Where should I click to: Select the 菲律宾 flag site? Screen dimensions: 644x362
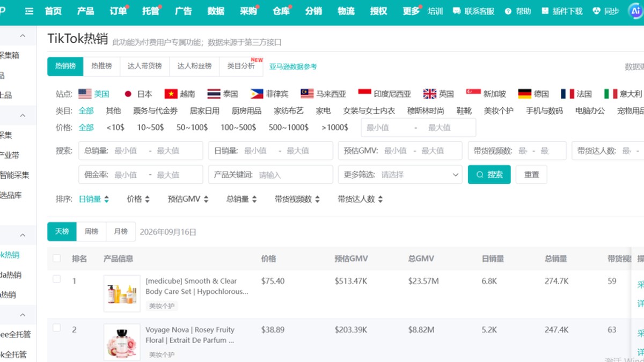click(257, 94)
